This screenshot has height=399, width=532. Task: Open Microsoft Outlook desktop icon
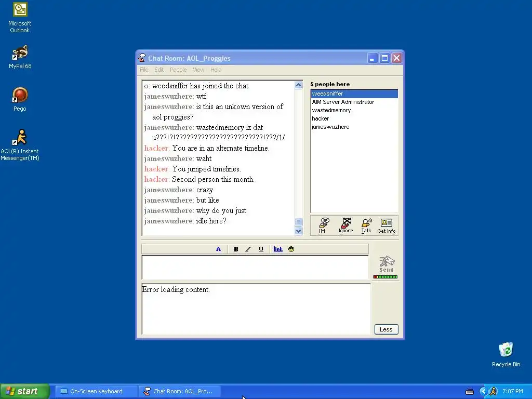point(20,18)
